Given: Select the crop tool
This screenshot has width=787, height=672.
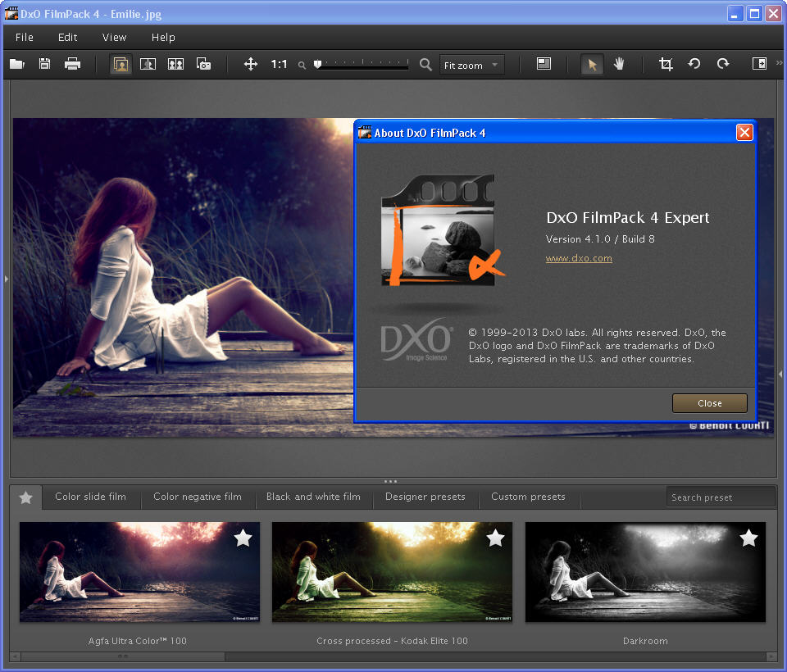Looking at the screenshot, I should 666,64.
